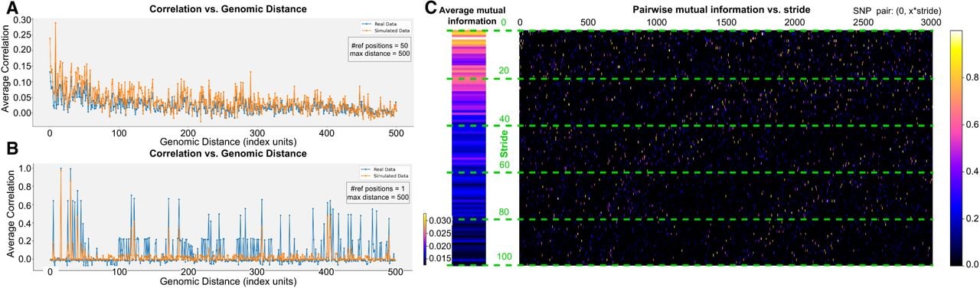
Task: Click the 1000 tick on heatmap top axis
Action: (x=657, y=23)
